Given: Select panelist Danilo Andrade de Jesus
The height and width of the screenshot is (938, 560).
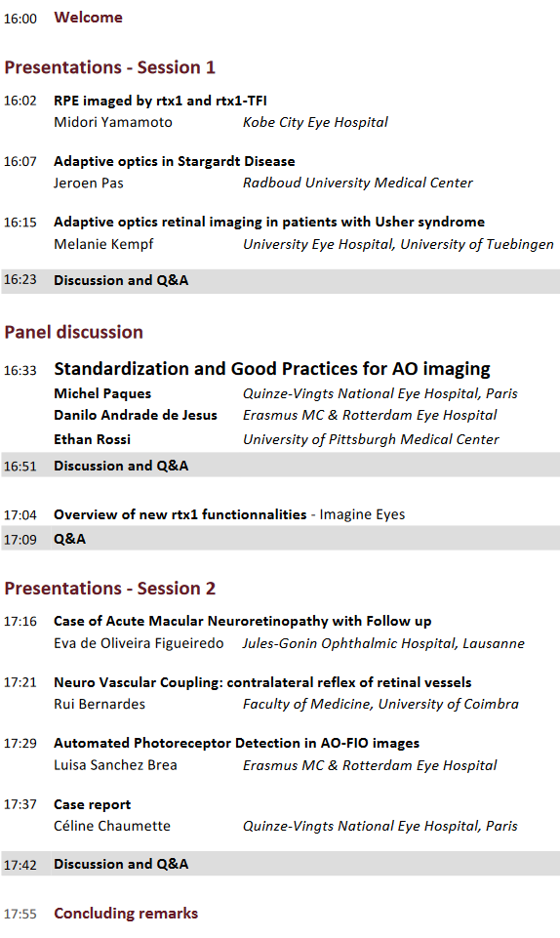Looking at the screenshot, I should click(x=135, y=415).
